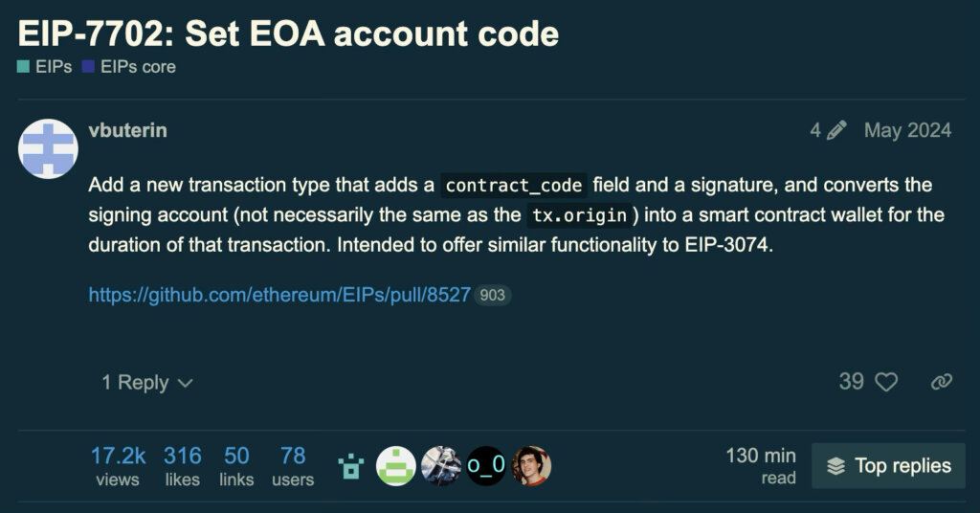Open edit history via the pencil icon
The image size is (980, 513).
click(835, 130)
